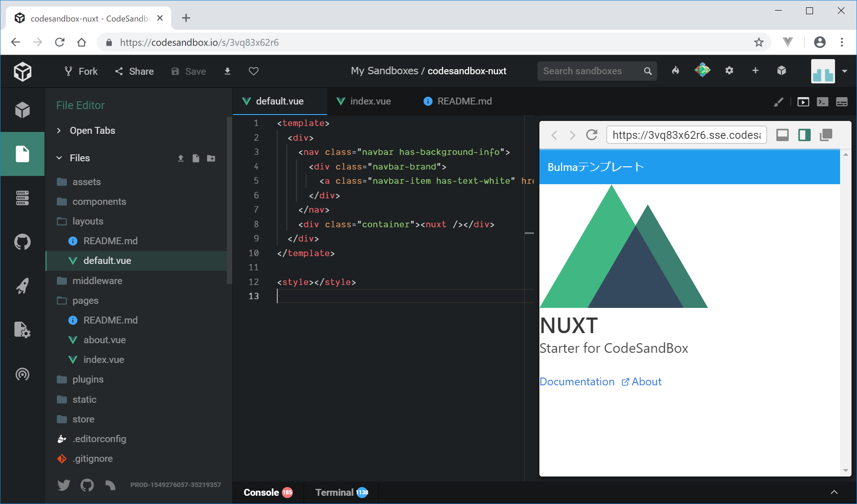Switch to preview-only view icon
Viewport: 857px width, 504px height.
pos(803,102)
